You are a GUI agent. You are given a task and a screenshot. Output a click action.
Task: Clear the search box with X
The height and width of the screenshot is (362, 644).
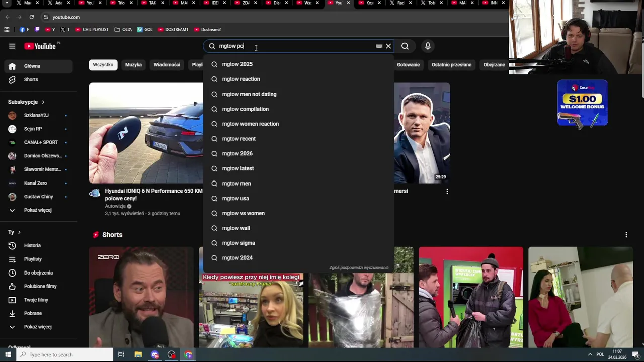tap(388, 46)
